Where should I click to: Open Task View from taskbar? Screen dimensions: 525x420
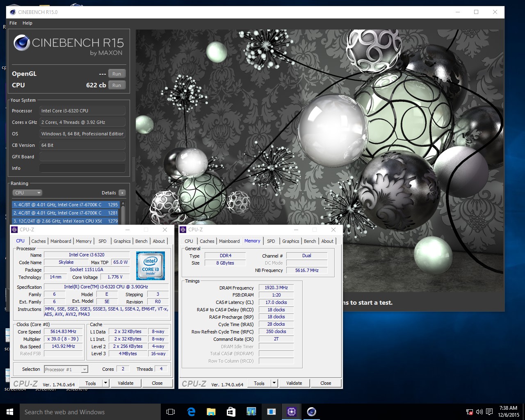click(171, 412)
